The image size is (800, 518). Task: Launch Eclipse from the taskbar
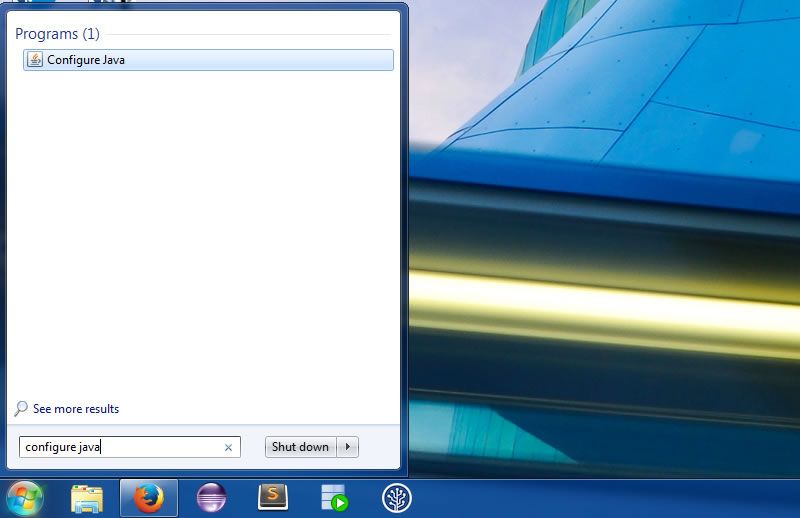click(x=211, y=498)
